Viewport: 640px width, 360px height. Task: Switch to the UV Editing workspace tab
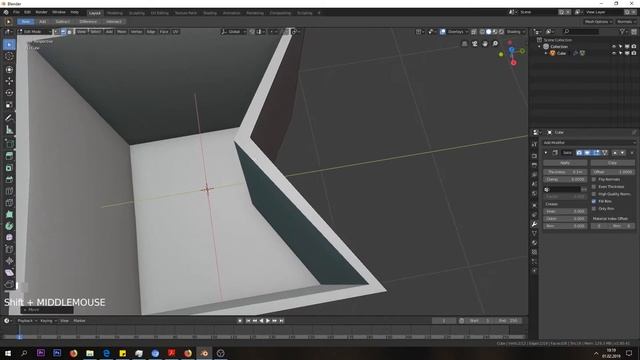point(159,13)
